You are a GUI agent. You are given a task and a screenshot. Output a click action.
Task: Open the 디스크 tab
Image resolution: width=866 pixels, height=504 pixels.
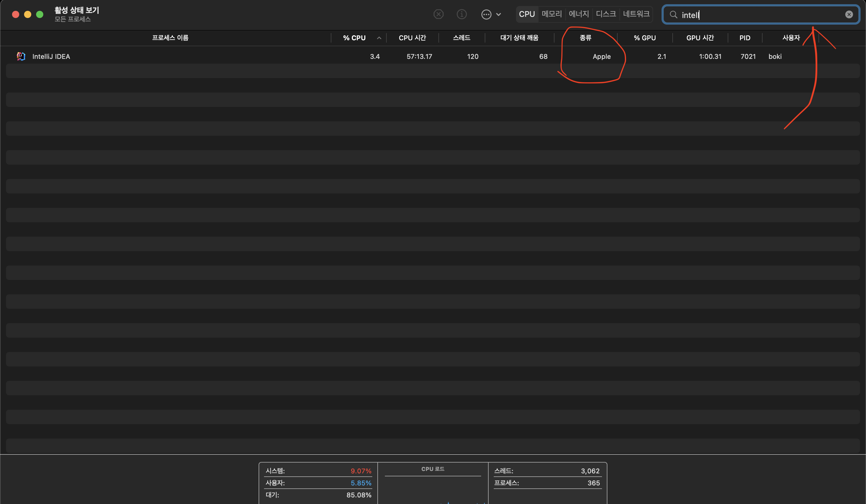click(x=606, y=14)
